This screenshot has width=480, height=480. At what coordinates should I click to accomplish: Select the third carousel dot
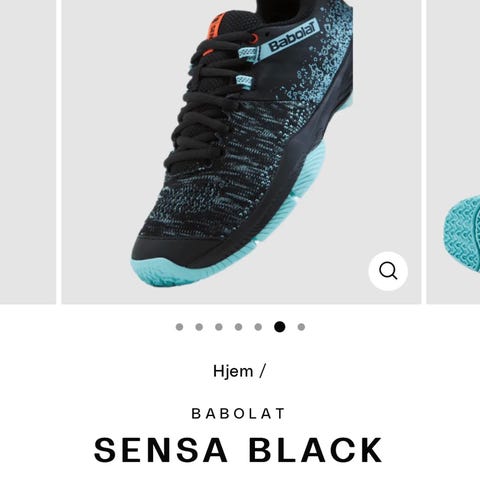click(x=219, y=327)
